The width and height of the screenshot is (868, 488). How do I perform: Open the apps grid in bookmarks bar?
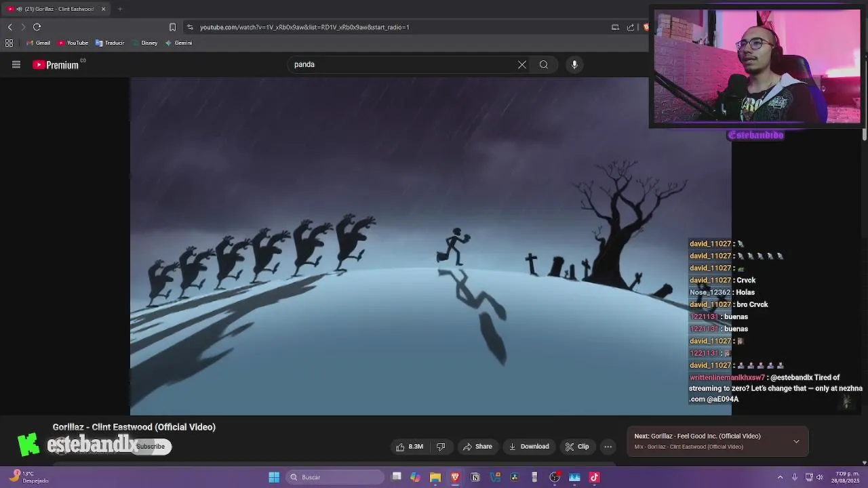coord(9,43)
